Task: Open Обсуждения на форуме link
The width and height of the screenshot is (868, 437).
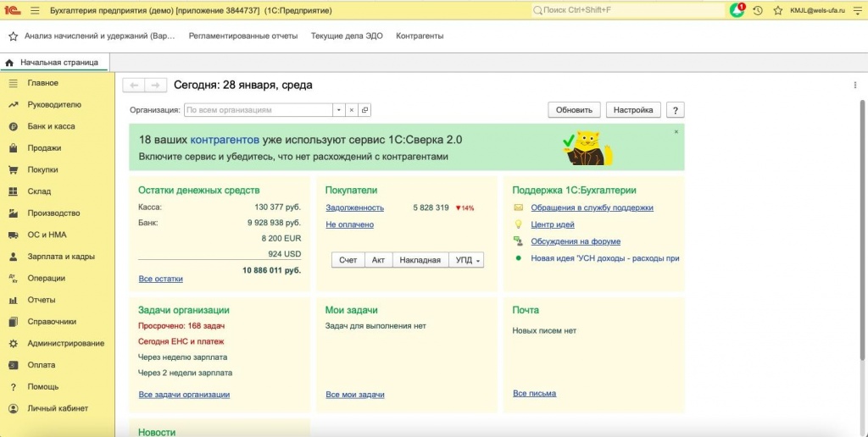Action: (576, 241)
